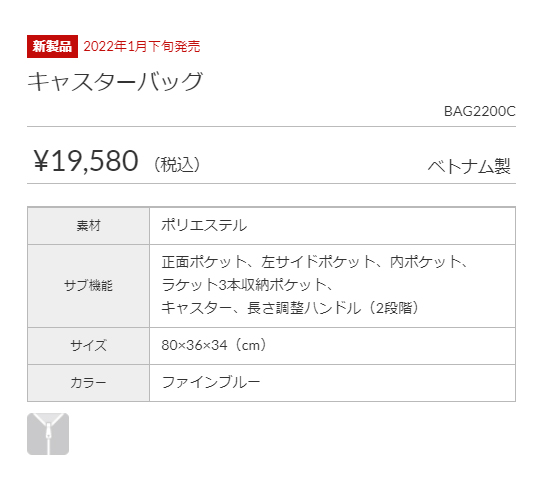Click the キャスターバッグ product title
The width and height of the screenshot is (551, 479).
pyautogui.click(x=115, y=82)
